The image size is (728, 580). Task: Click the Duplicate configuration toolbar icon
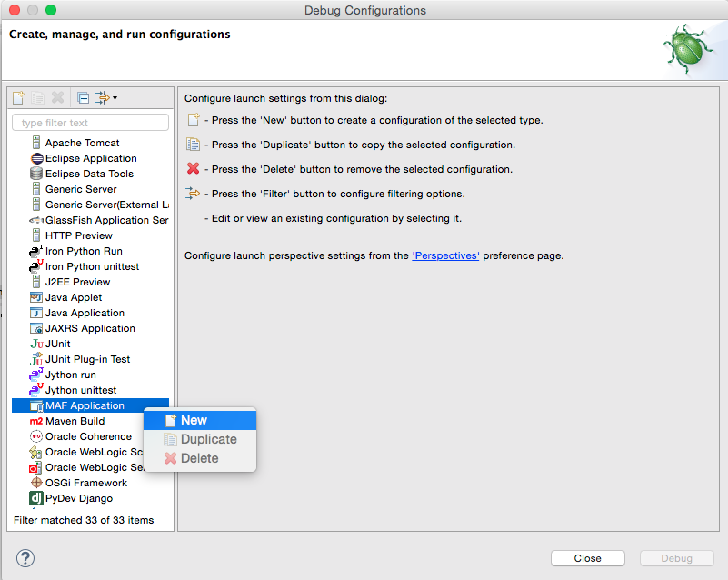click(37, 97)
